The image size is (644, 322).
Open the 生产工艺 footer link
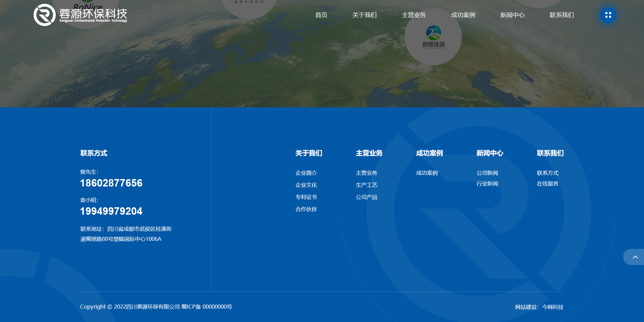[366, 185]
